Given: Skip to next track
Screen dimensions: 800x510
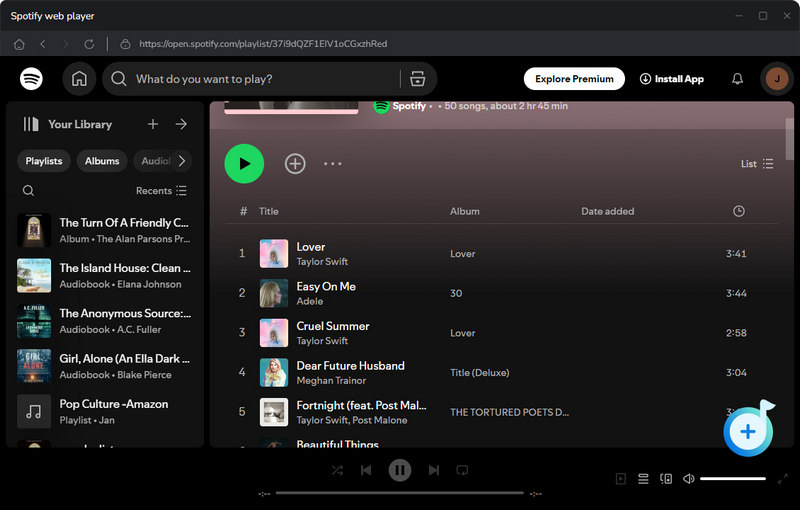Looking at the screenshot, I should [434, 470].
